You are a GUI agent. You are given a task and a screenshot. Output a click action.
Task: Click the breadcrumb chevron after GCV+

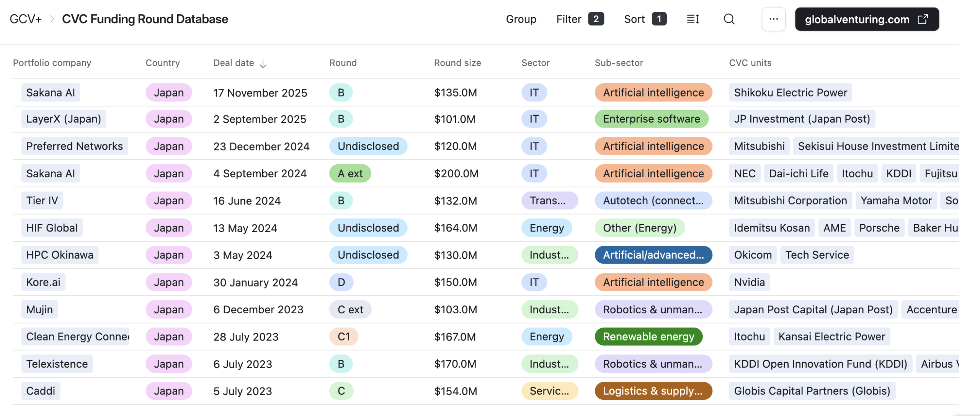pyautogui.click(x=52, y=19)
